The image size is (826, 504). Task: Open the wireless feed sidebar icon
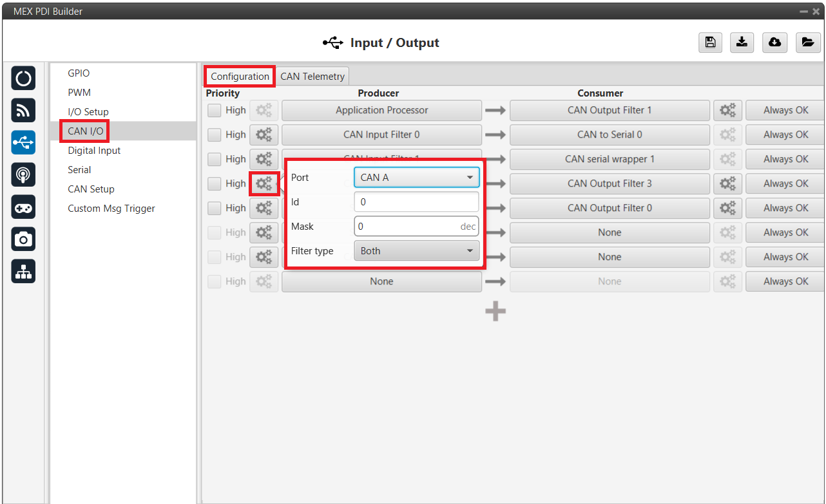[23, 111]
